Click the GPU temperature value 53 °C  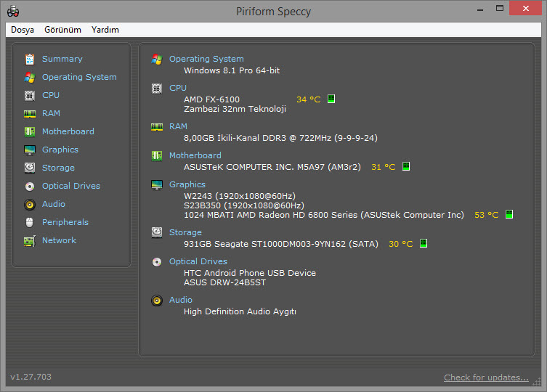pos(486,215)
